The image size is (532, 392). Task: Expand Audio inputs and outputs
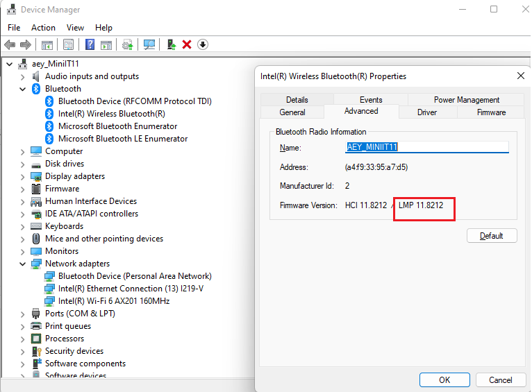[22, 77]
